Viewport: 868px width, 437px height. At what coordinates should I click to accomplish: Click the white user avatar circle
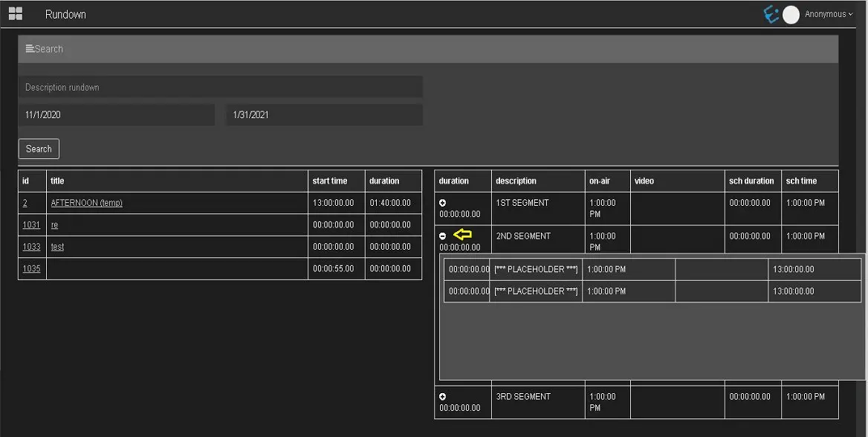pos(791,14)
